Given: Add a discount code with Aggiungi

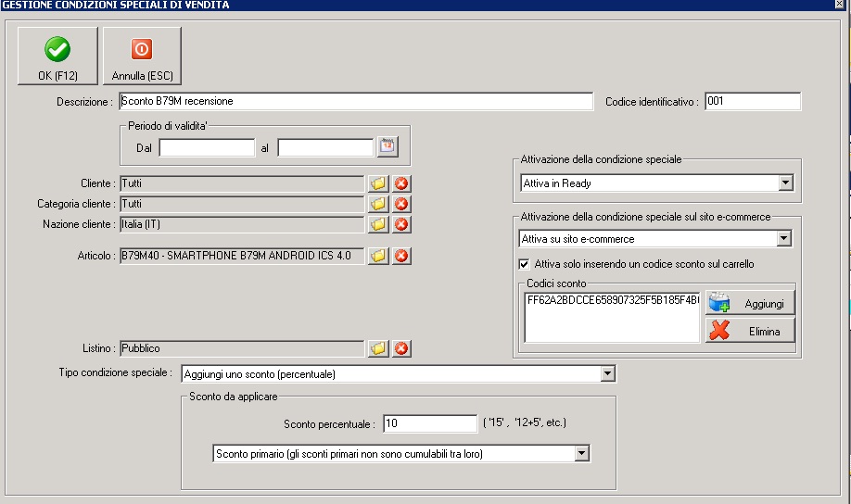Looking at the screenshot, I should pyautogui.click(x=750, y=303).
